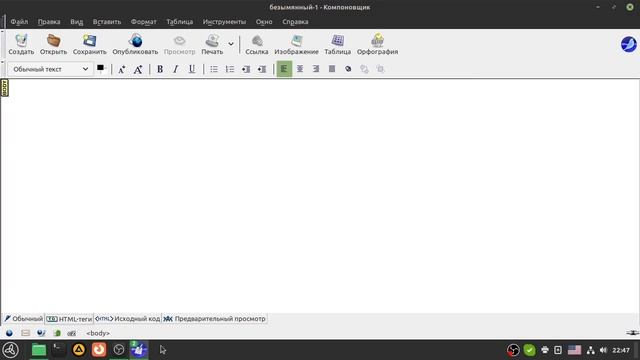
Task: Open the Вид menu
Action: tap(76, 22)
